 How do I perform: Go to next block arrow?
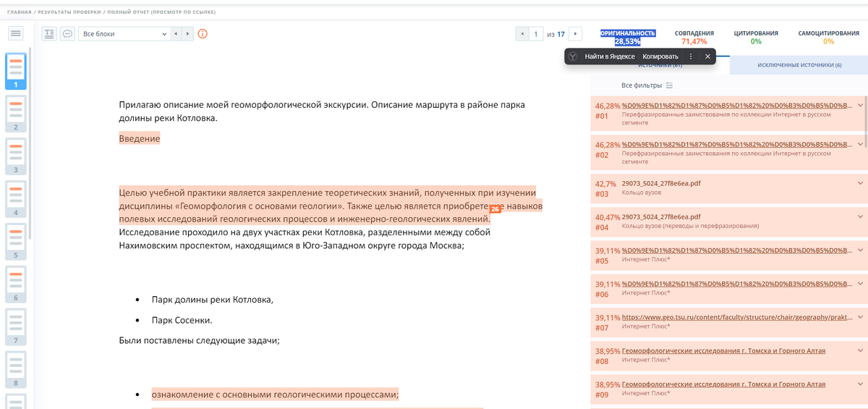tap(187, 33)
